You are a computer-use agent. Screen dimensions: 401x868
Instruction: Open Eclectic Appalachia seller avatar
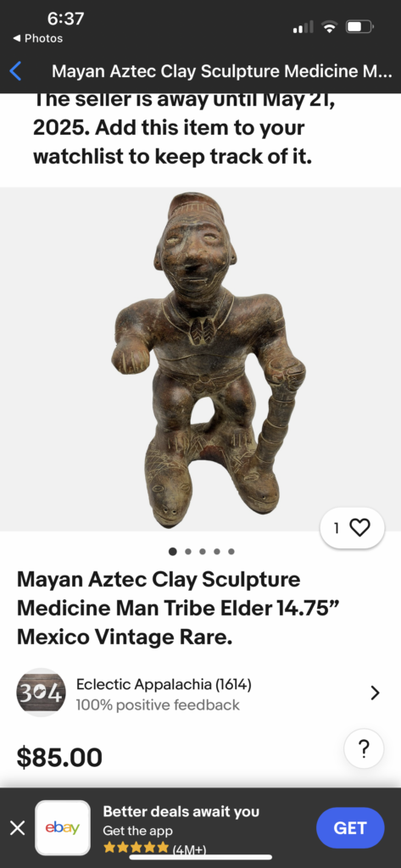click(41, 693)
